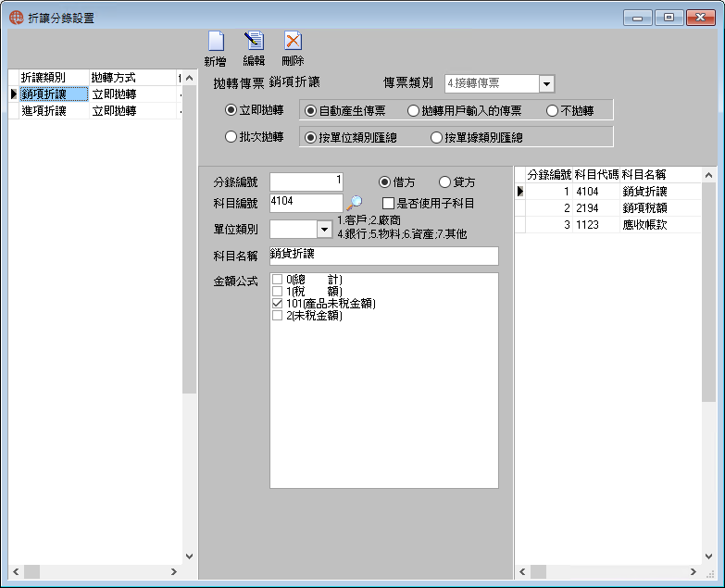
Task: Toggle 是否使用子科目 checkbox
Action: click(388, 204)
